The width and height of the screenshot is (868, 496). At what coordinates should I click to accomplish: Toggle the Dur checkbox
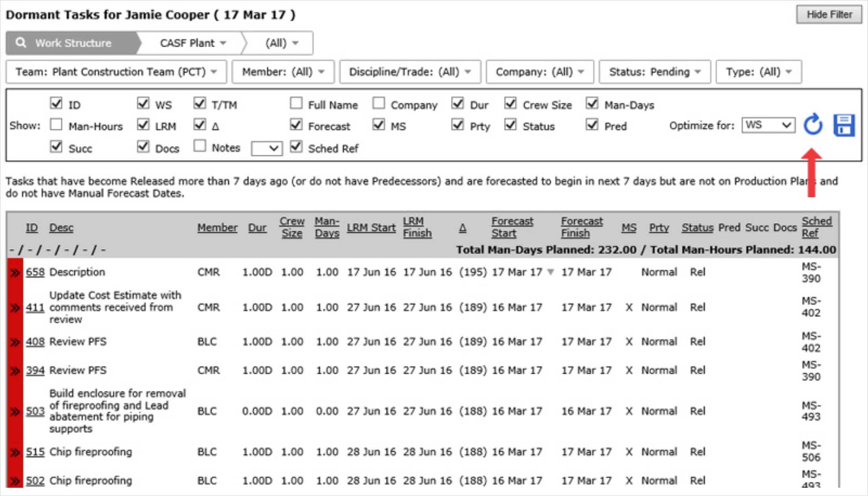(x=457, y=103)
